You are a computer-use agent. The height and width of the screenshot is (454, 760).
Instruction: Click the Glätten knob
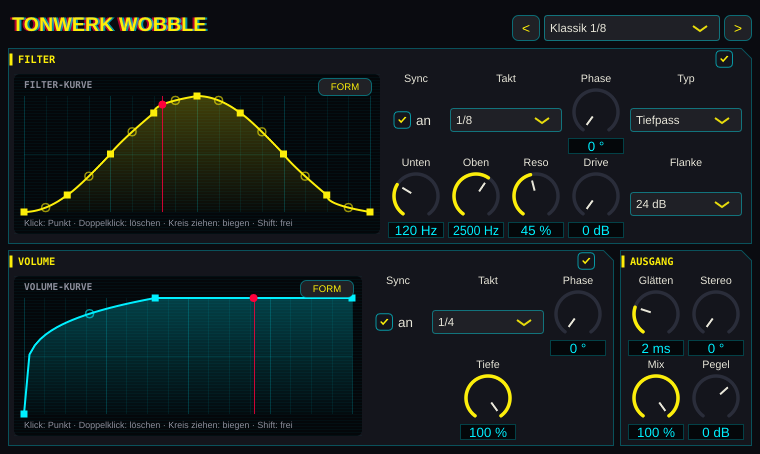pyautogui.click(x=656, y=314)
